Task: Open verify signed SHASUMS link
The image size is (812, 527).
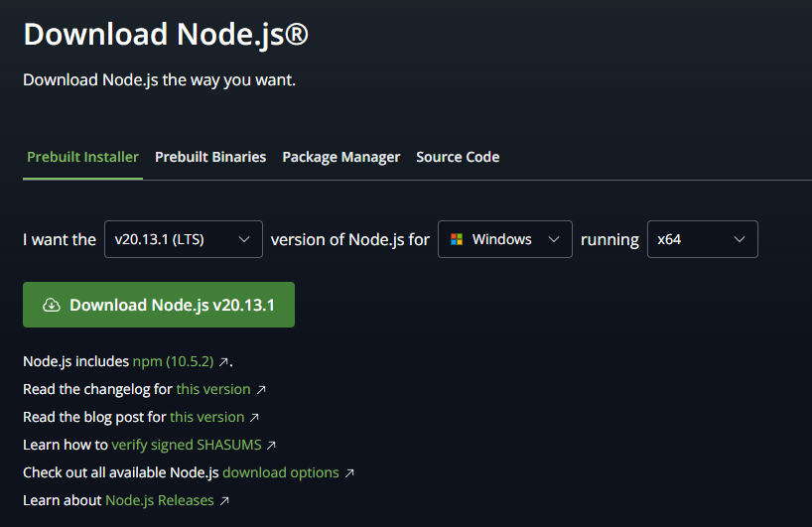Action: [x=187, y=445]
